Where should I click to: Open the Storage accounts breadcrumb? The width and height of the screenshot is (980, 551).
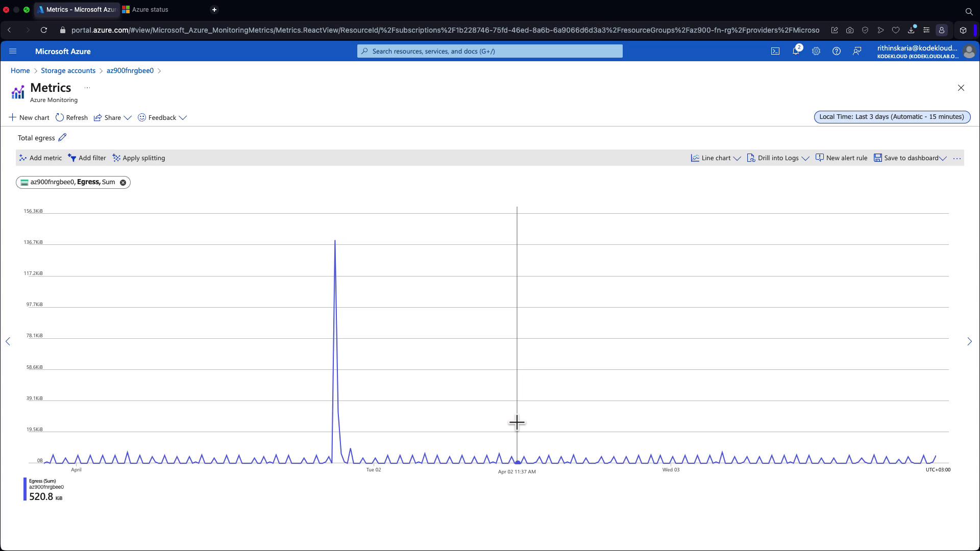coord(68,70)
